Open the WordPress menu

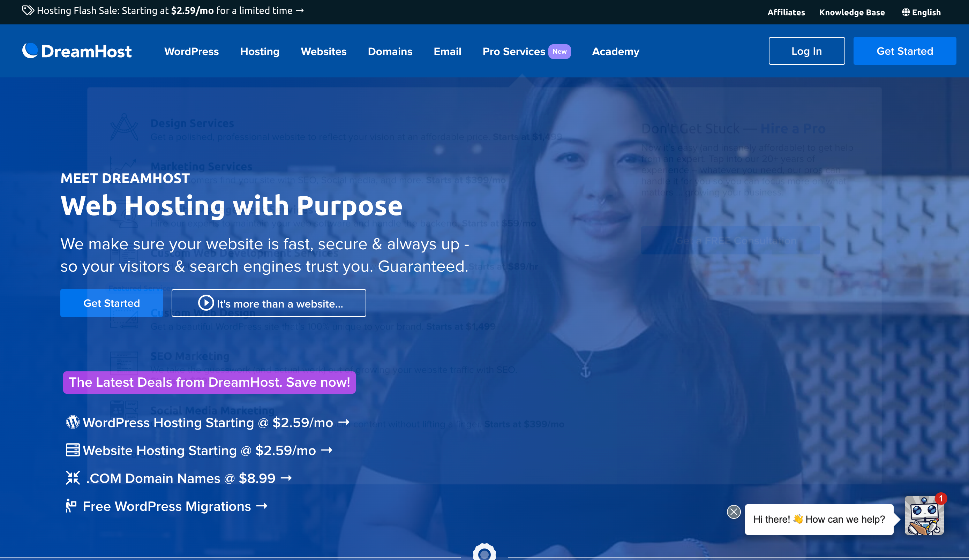(191, 52)
